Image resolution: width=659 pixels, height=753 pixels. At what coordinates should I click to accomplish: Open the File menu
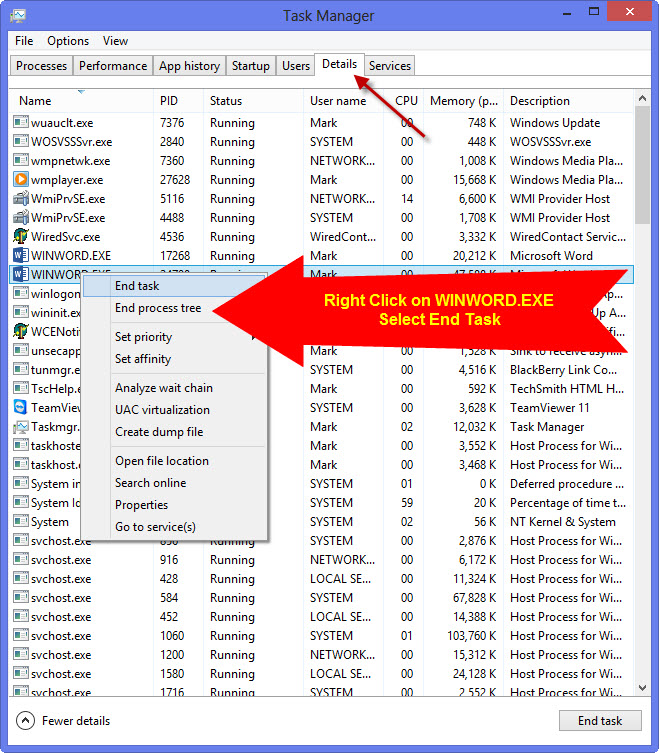[24, 41]
